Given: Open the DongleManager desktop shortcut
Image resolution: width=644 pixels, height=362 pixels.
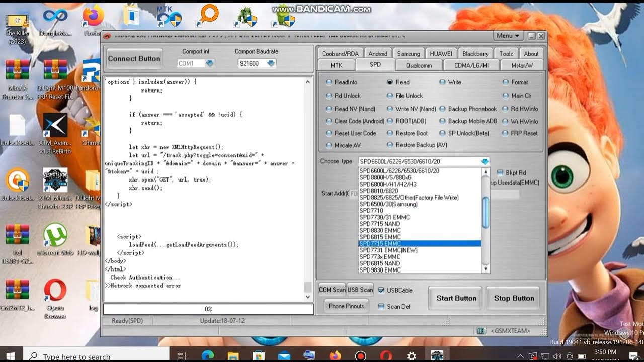Looking at the screenshot, I should [55, 17].
